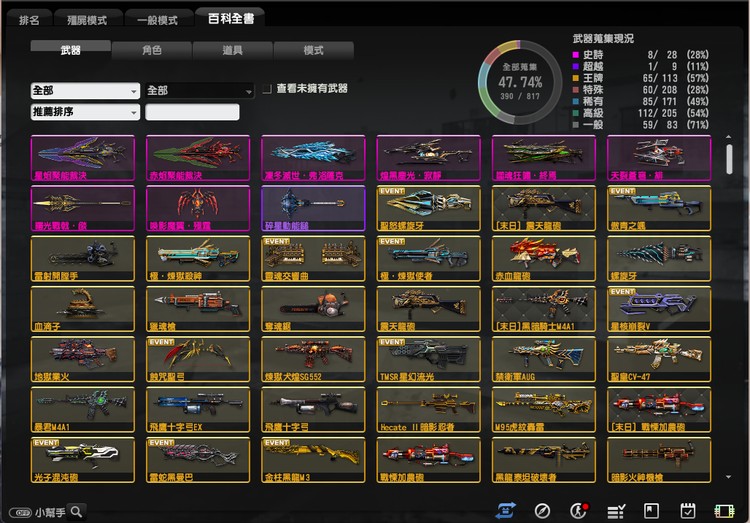Select the Hecate II暗影忍者 weapon card
The height and width of the screenshot is (523, 750).
(x=429, y=410)
